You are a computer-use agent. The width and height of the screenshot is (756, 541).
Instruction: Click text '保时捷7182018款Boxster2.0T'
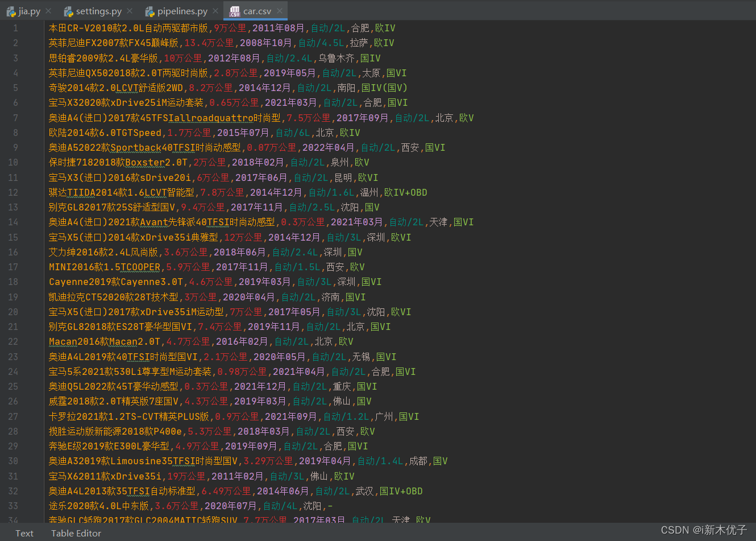118,162
